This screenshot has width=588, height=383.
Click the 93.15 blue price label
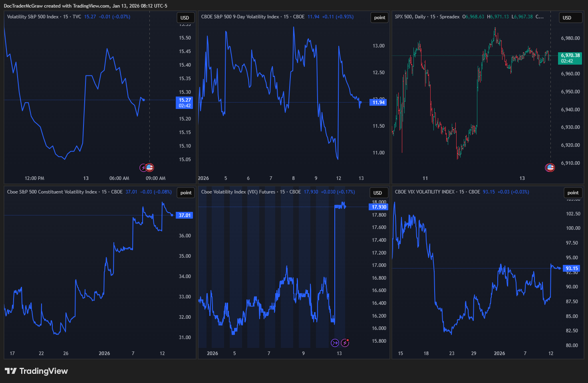click(x=571, y=268)
